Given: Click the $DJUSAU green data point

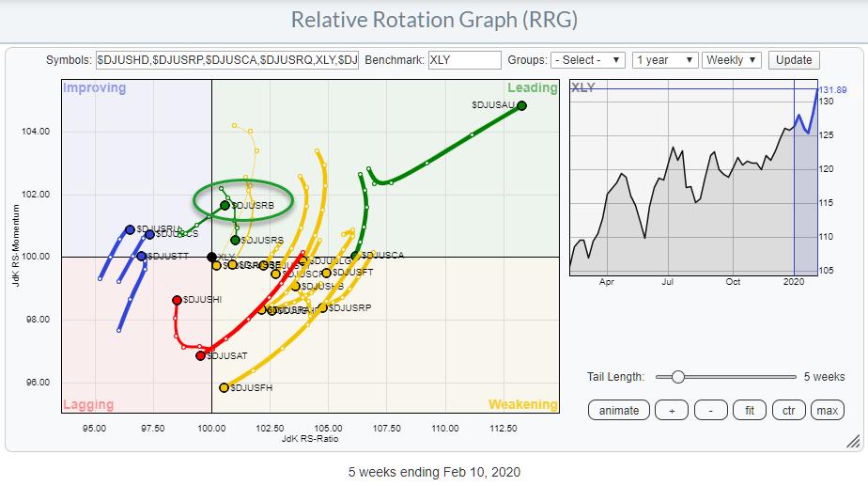Looking at the screenshot, I should click(522, 105).
